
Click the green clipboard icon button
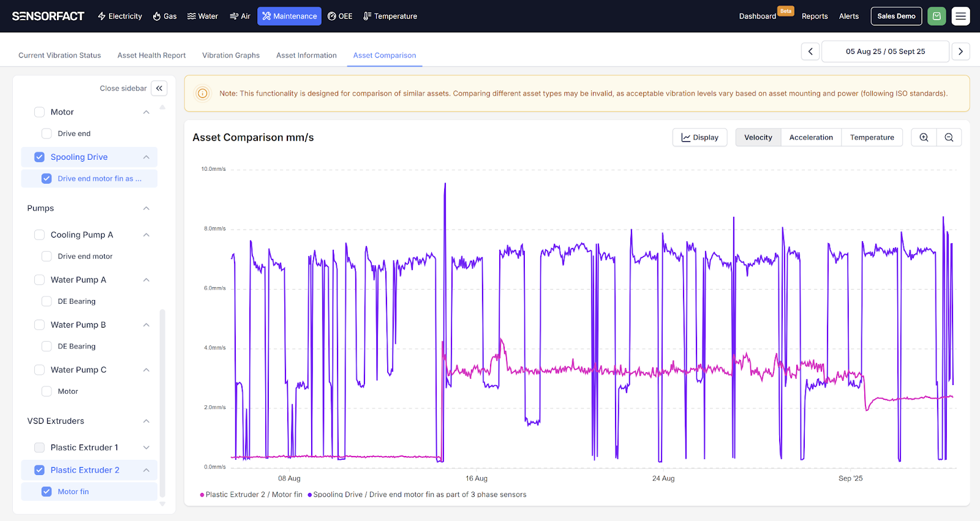tap(937, 16)
